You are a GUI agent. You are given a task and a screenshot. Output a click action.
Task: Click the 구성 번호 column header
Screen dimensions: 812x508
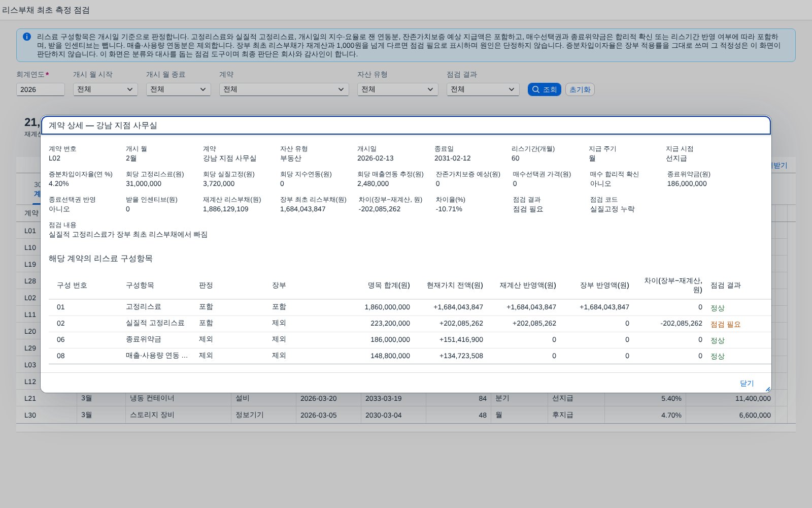pyautogui.click(x=72, y=285)
